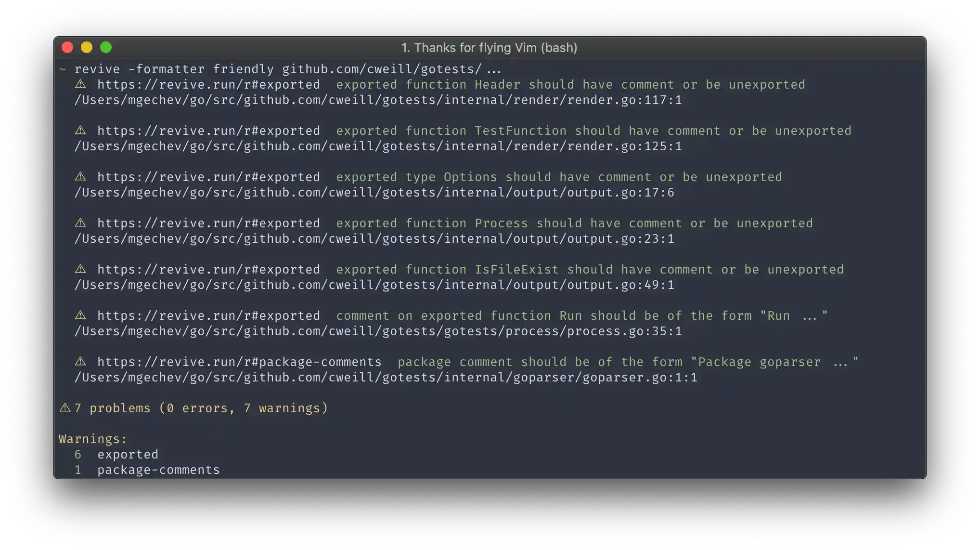Click the output.go:17:6 file path
Viewport: 980px width, 550px height.
374,193
